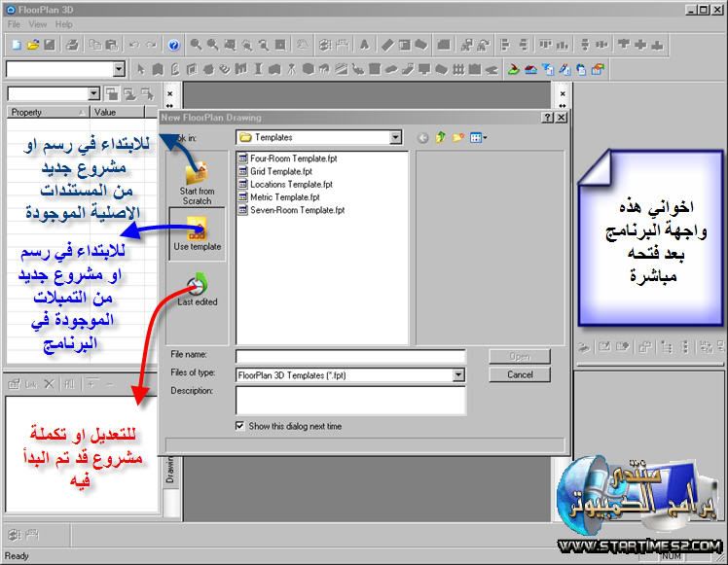Click the green landscape tool with red arrow
This screenshot has height=565, width=728.
(x=513, y=70)
